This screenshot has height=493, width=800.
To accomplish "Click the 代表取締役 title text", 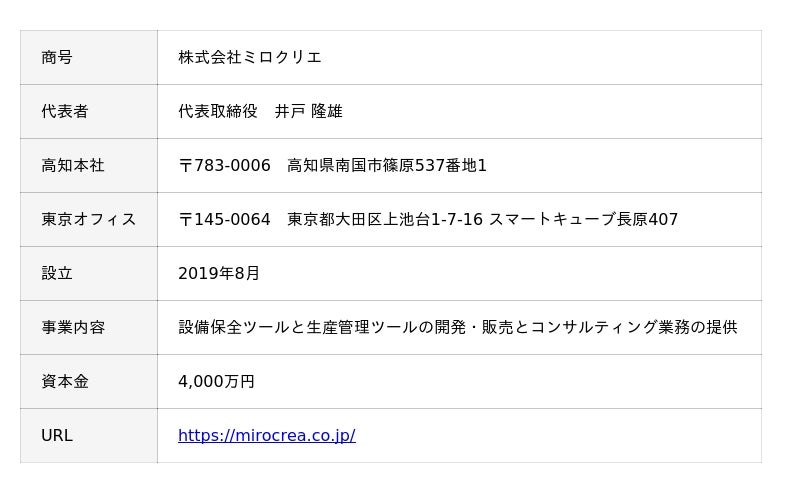I will point(218,111).
